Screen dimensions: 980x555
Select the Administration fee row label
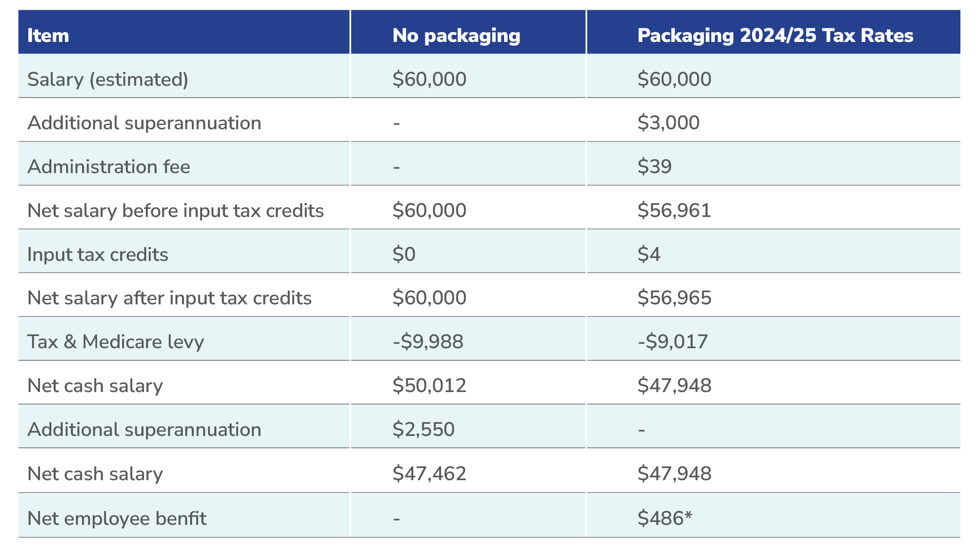tap(109, 167)
